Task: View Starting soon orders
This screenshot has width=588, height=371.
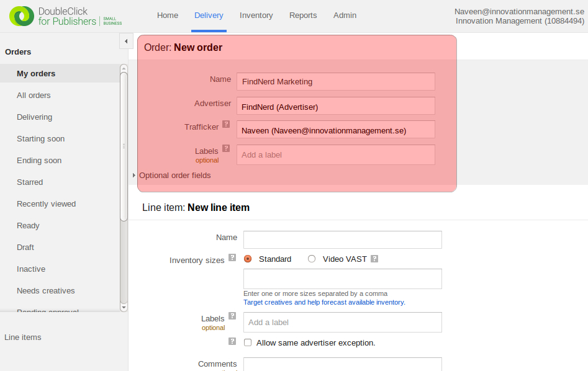Action: [41, 138]
